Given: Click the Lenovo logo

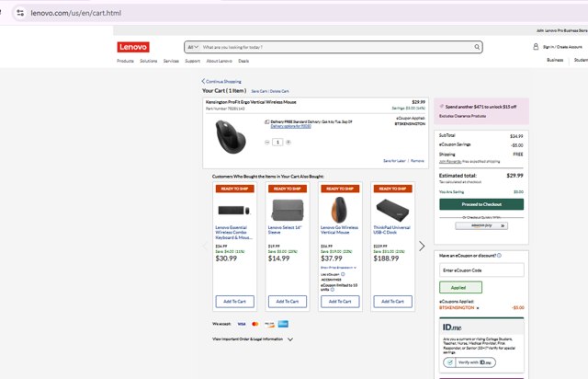Looking at the screenshot, I should [133, 47].
